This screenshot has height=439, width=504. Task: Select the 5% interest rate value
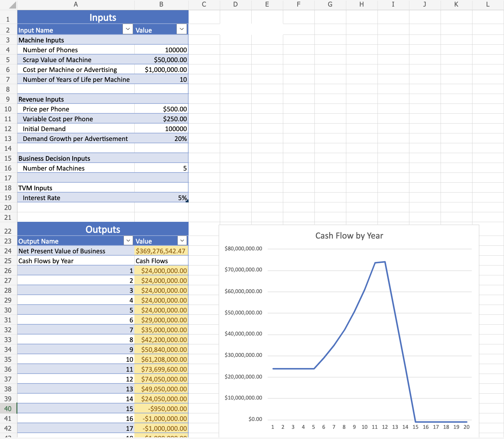coord(161,197)
